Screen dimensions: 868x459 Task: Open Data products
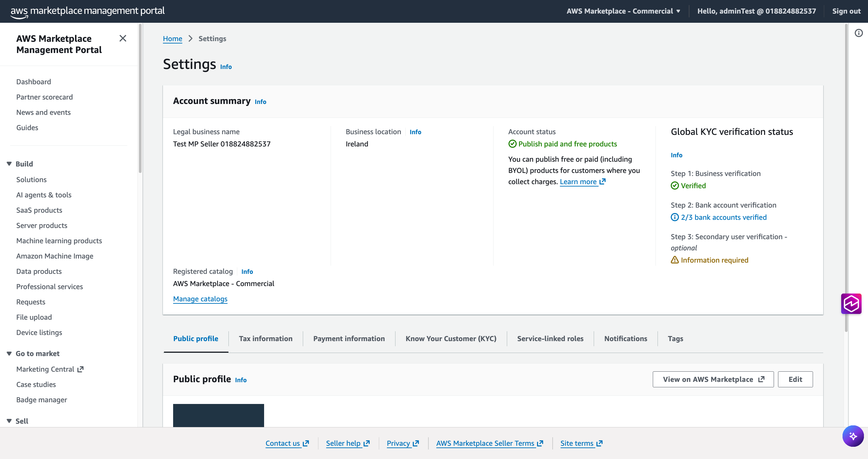(x=39, y=271)
